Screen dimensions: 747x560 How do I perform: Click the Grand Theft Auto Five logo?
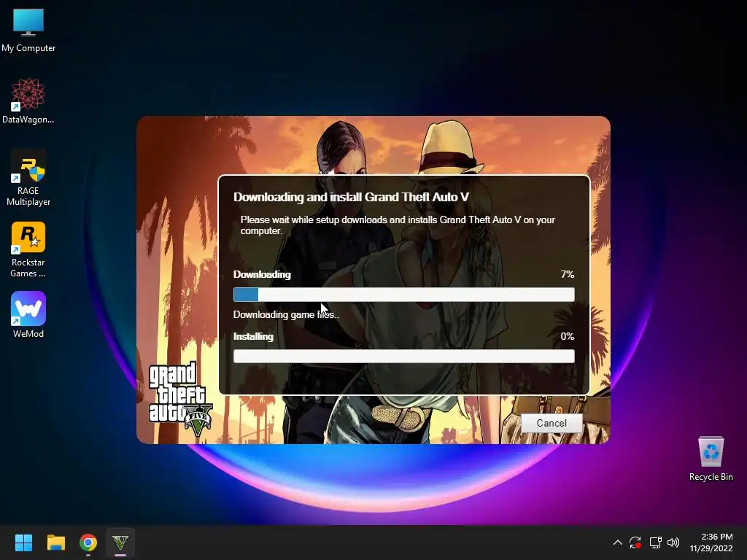[x=180, y=399]
